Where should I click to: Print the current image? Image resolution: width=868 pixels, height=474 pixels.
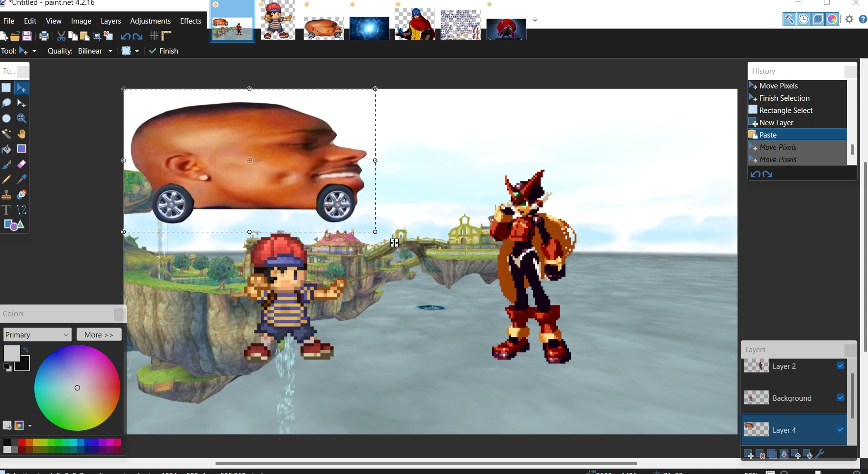[44, 36]
